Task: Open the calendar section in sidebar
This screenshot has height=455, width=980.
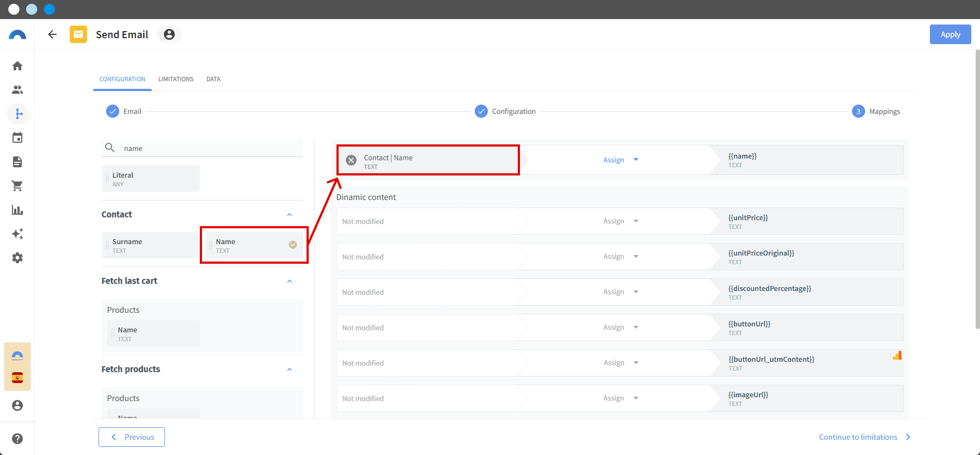Action: point(17,138)
